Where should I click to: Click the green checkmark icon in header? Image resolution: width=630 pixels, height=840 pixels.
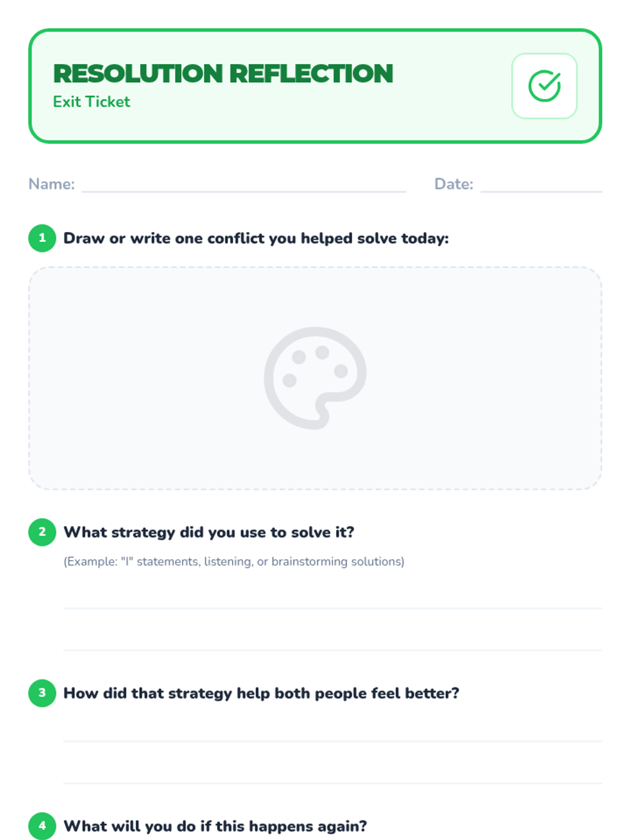click(x=544, y=86)
